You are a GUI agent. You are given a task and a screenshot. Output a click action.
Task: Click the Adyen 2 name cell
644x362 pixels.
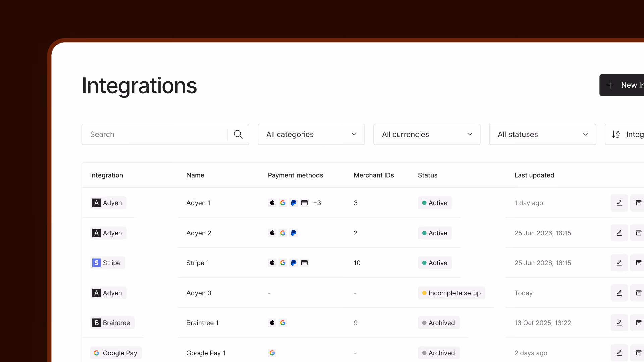point(199,233)
